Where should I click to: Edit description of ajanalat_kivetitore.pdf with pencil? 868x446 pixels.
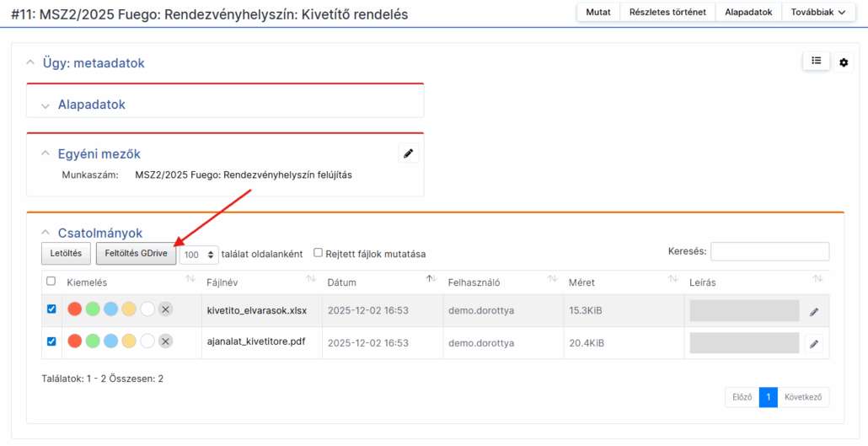coord(814,343)
